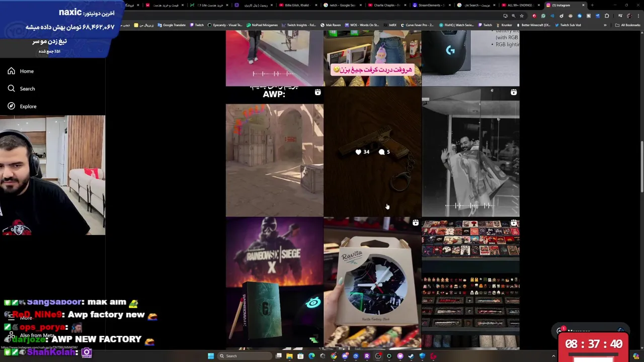The image size is (644, 362).
Task: Open the pistol keychain post with 34 likes
Action: point(372,151)
